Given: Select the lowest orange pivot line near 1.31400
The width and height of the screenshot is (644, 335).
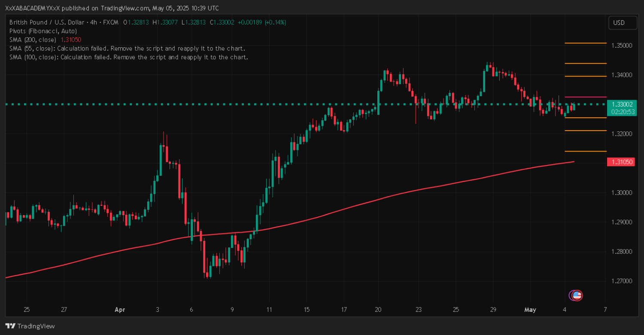Looking at the screenshot, I should point(585,151).
